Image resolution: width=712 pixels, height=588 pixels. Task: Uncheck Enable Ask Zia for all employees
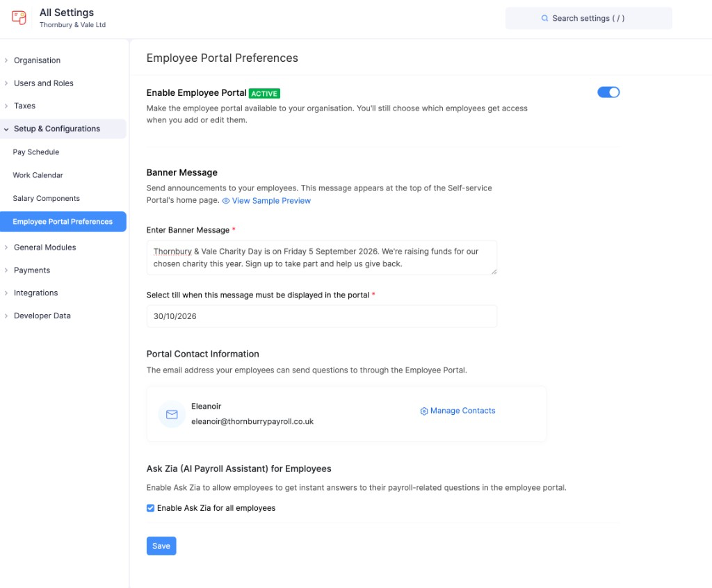click(x=150, y=508)
